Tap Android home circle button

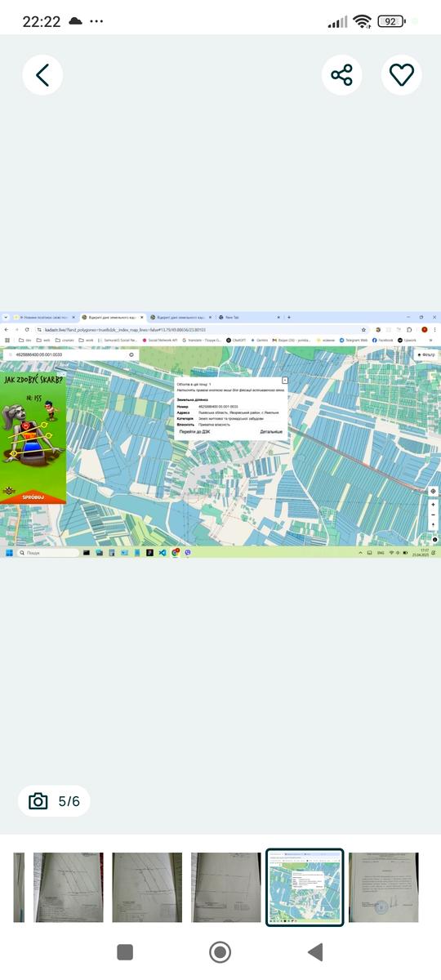tap(220, 952)
